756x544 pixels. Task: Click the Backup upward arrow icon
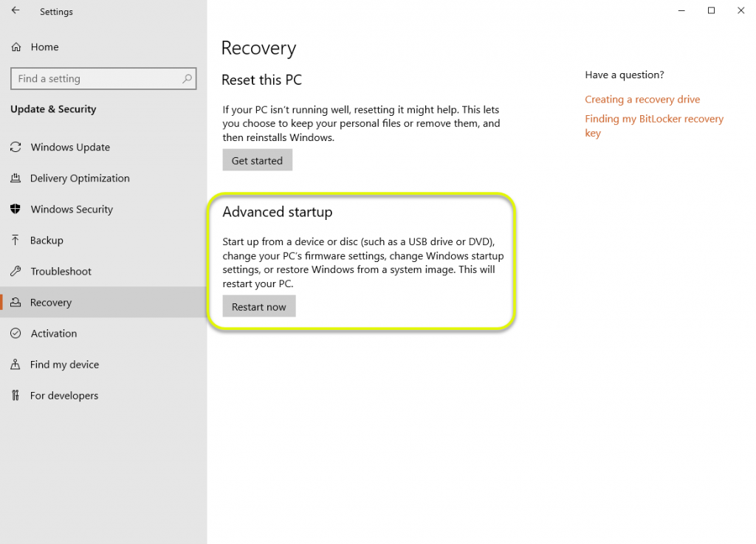click(16, 240)
